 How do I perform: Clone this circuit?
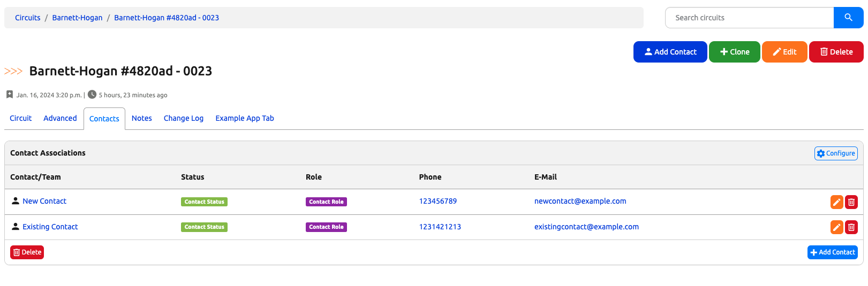pos(734,52)
